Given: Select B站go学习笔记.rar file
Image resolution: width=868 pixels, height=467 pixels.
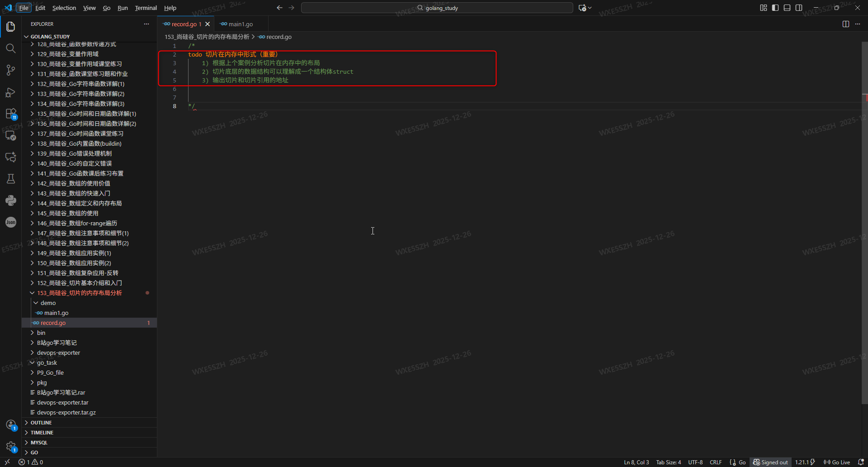Looking at the screenshot, I should coord(89,392).
